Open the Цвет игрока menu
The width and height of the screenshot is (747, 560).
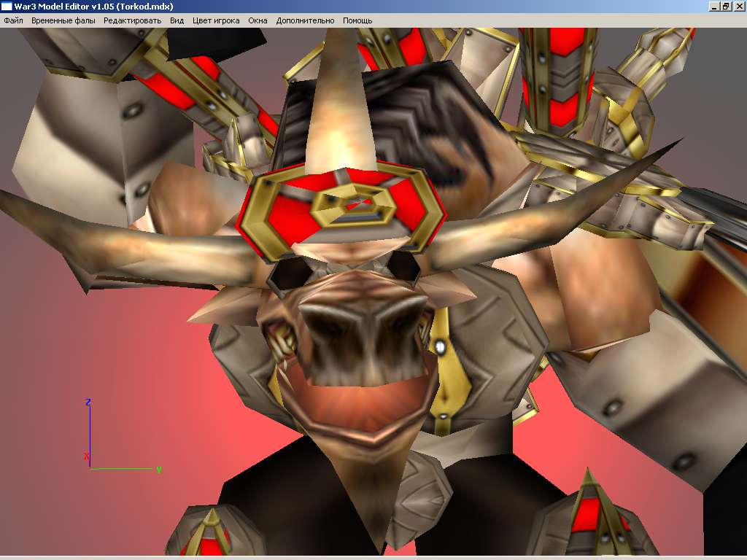pos(216,20)
